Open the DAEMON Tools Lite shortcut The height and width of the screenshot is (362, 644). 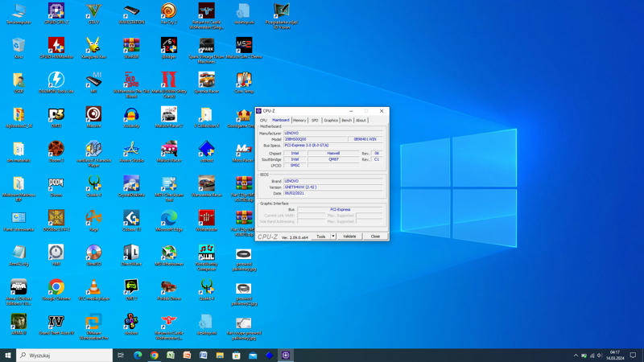pyautogui.click(x=56, y=83)
